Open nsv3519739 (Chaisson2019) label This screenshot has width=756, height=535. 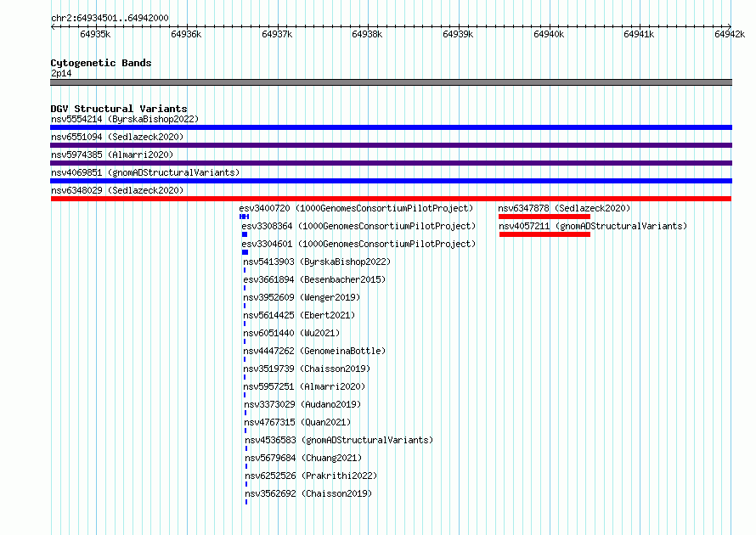pyautogui.click(x=307, y=369)
